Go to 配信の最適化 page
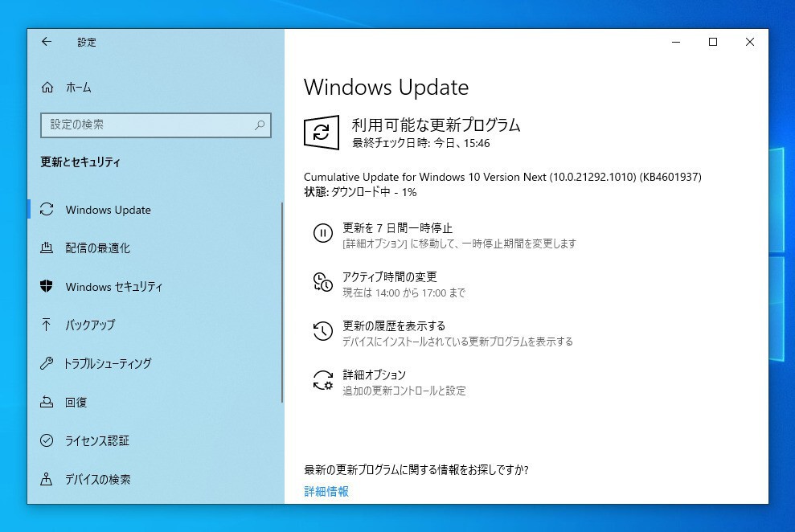The height and width of the screenshot is (532, 795). click(x=98, y=248)
